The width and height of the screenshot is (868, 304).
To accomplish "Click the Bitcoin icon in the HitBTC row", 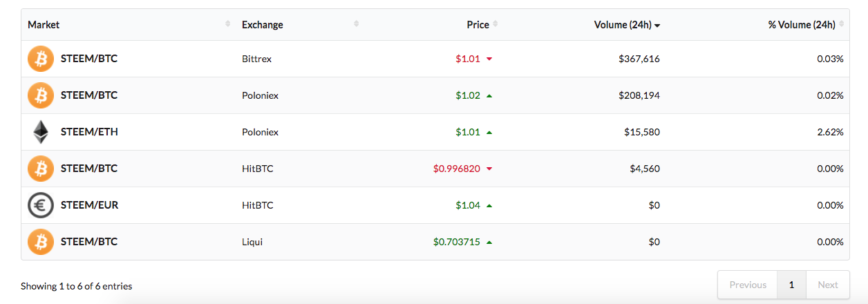I will point(41,169).
